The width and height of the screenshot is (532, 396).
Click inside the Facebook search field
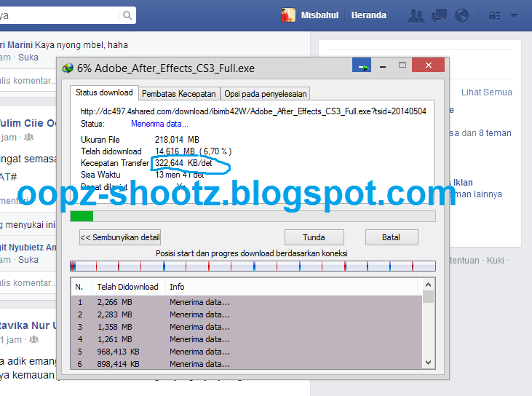coord(57,15)
